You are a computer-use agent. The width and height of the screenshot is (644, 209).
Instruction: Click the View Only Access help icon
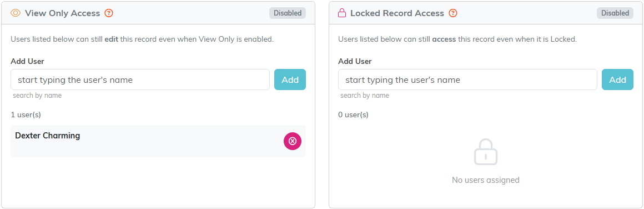pos(109,13)
